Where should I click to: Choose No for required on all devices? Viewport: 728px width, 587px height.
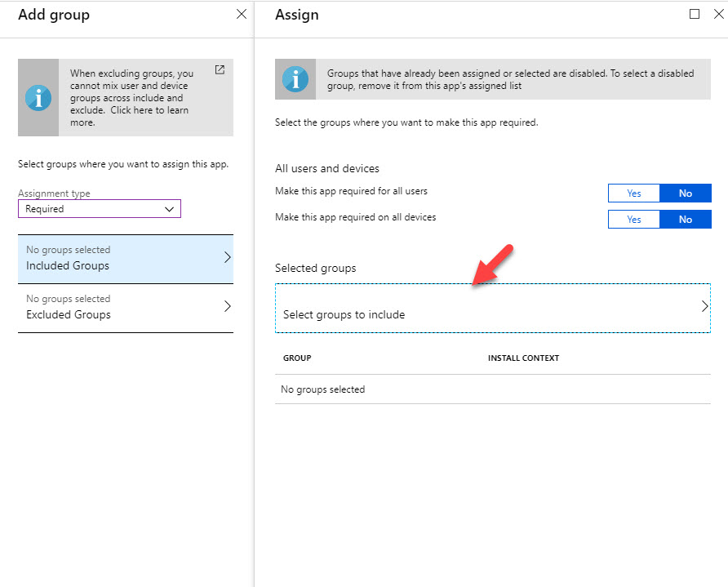[x=686, y=219]
